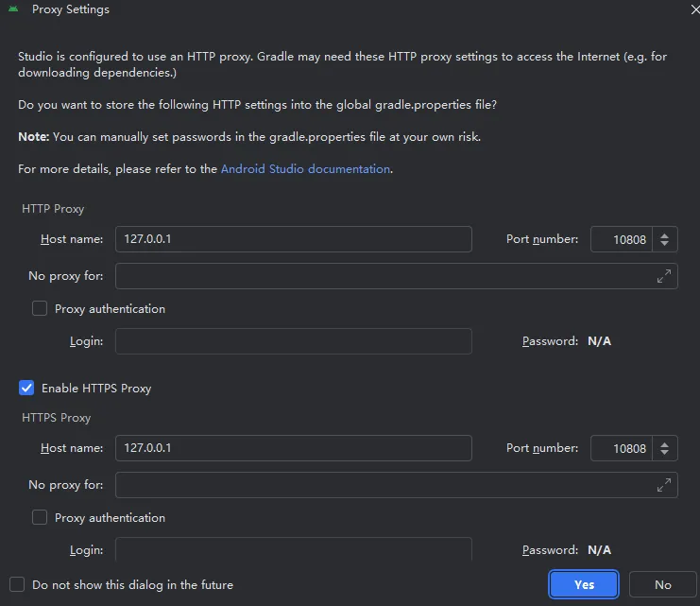Image resolution: width=700 pixels, height=606 pixels.
Task: Enable HTTP Proxy authentication checkbox
Action: [x=40, y=308]
